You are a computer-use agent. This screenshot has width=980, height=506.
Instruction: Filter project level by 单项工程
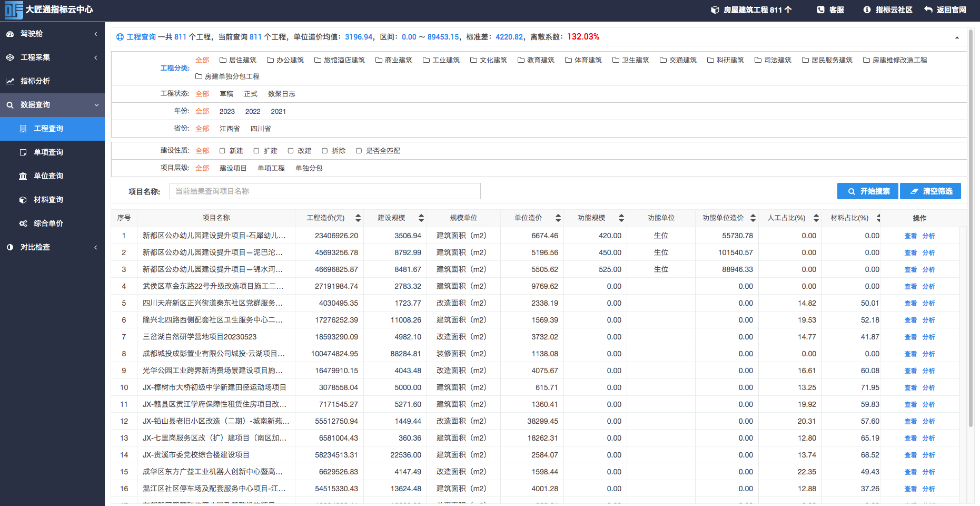pos(271,168)
